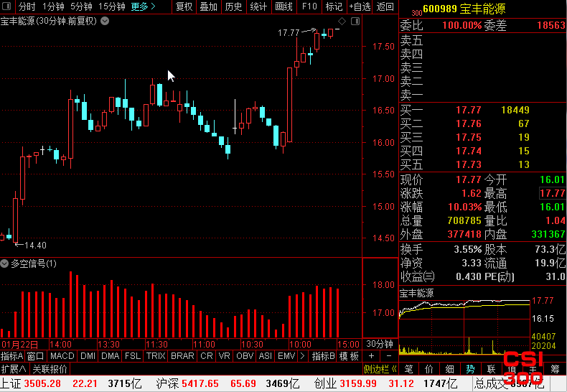Switch indicator to EMV

point(286,356)
